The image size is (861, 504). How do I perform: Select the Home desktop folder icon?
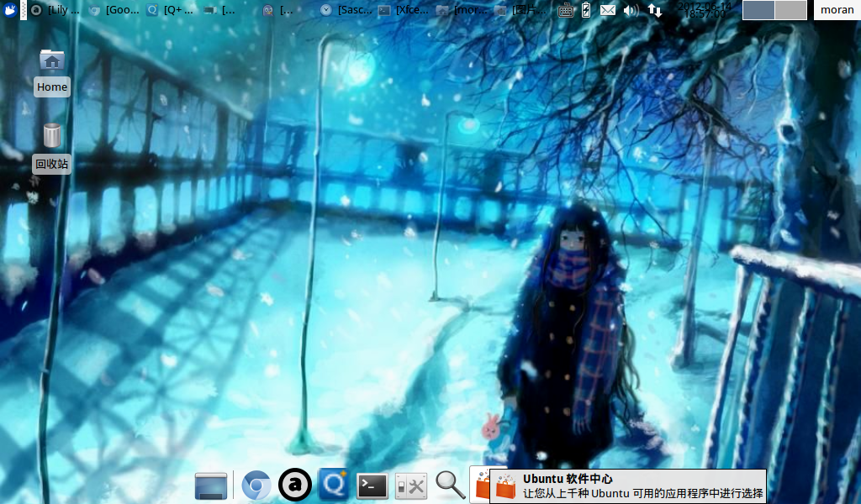[x=52, y=73]
